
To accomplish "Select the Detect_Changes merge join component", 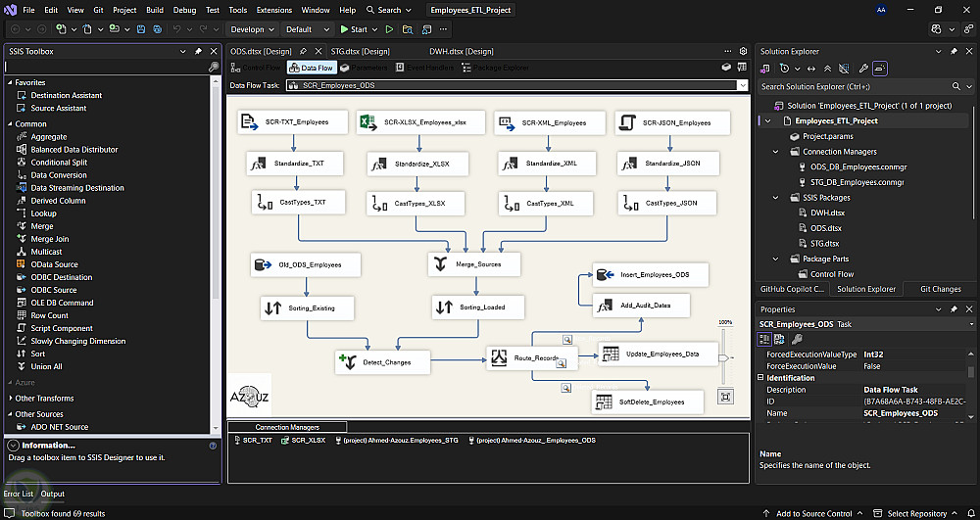I will coord(382,362).
